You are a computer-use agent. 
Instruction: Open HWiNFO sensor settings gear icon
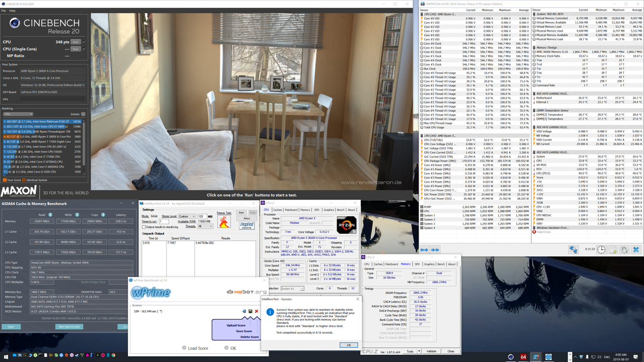[x=624, y=249]
